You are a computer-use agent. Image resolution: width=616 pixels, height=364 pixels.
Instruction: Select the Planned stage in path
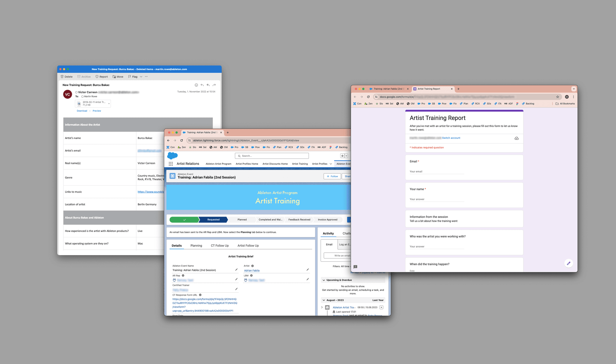[x=242, y=220]
